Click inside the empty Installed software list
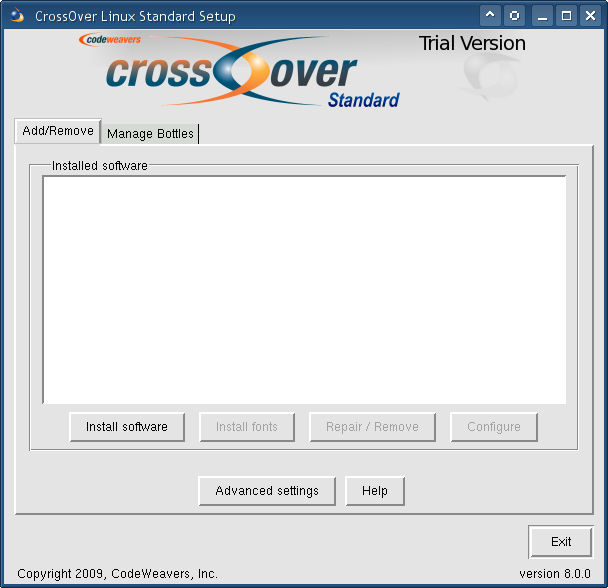608x588 pixels. [304, 290]
